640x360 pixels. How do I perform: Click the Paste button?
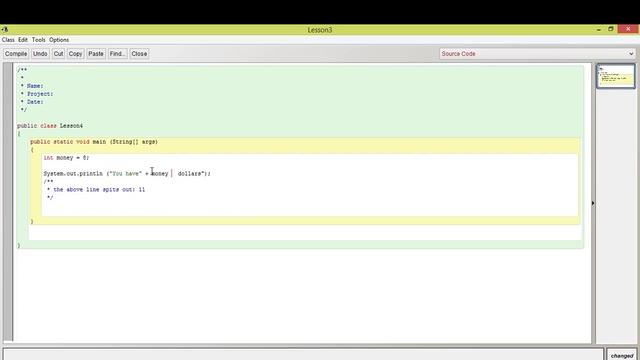tap(96, 54)
